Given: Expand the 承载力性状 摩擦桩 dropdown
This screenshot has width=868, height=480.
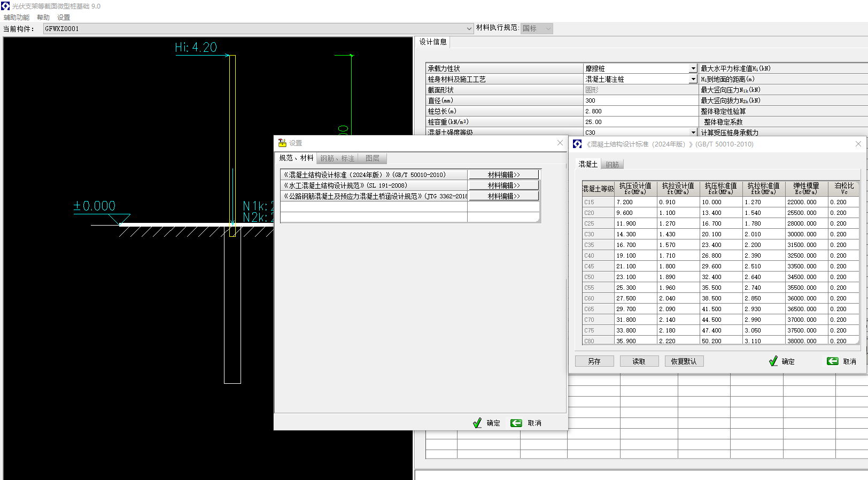Looking at the screenshot, I should click(x=693, y=68).
